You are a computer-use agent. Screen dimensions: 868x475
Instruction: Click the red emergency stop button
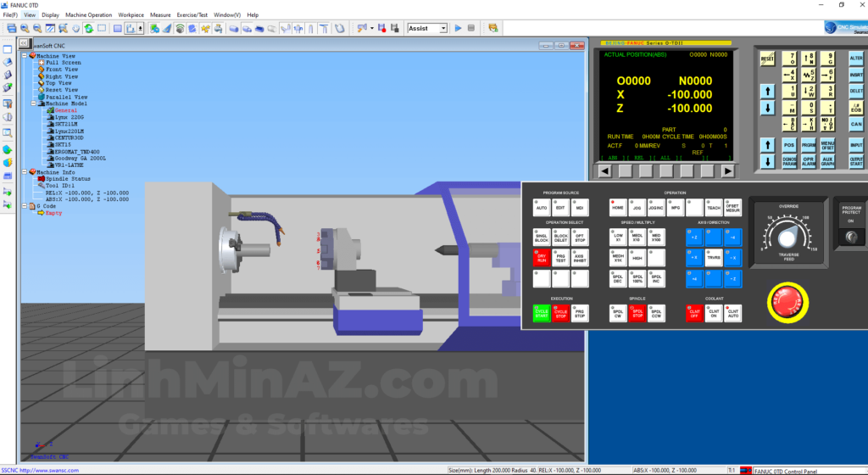pos(787,302)
